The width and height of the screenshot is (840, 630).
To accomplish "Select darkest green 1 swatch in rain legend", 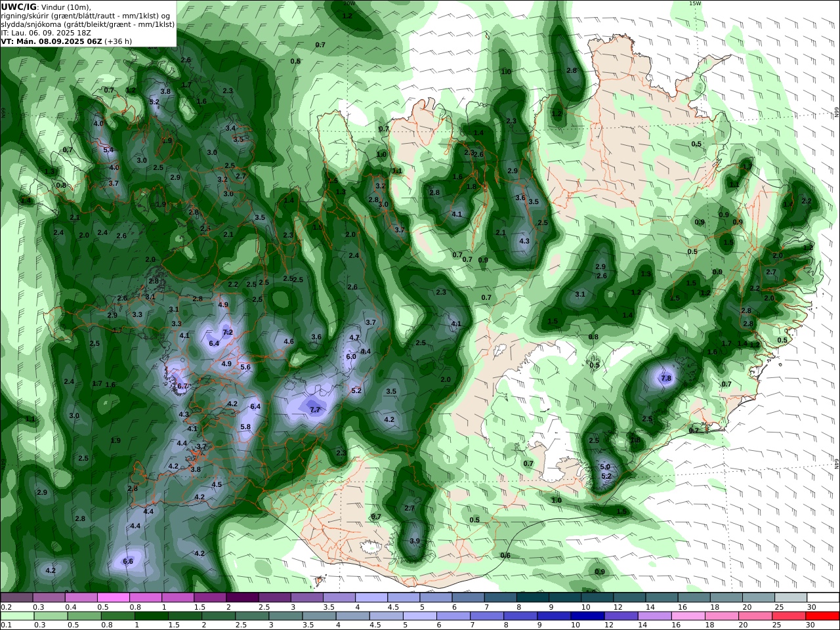I will (151, 616).
